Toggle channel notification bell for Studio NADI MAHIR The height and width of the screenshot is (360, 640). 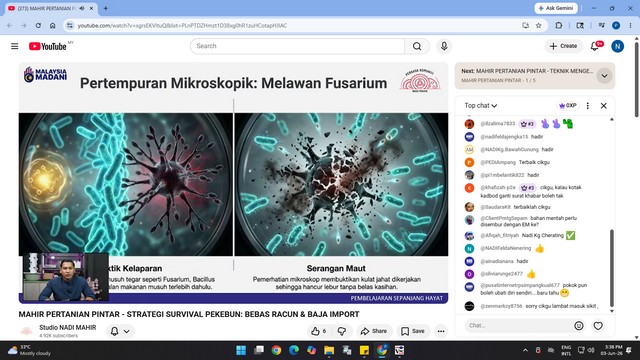click(x=120, y=331)
